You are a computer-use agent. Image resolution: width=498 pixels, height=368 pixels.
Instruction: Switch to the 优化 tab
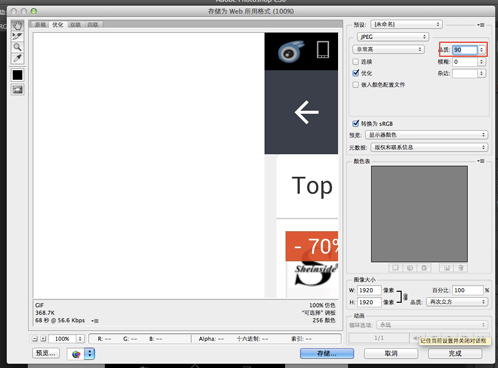[57, 25]
